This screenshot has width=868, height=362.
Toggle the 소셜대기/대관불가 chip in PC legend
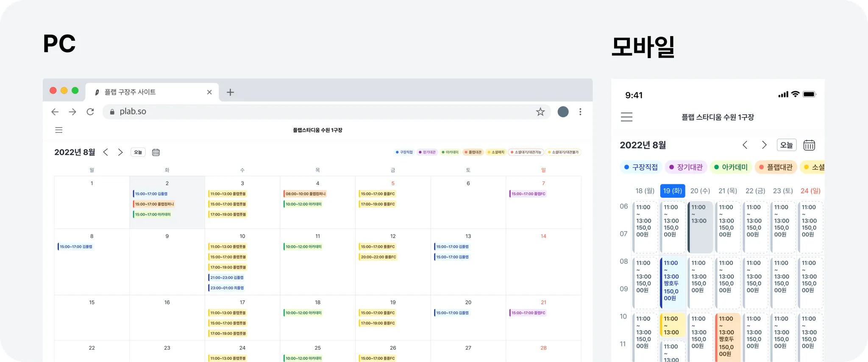pos(563,152)
